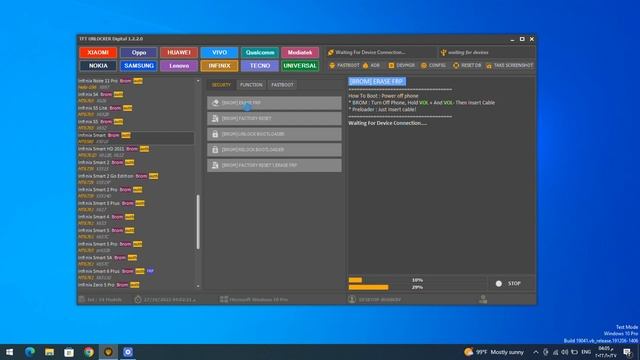Image resolution: width=640 pixels, height=360 pixels.
Task: Open the SAMSUNG brand list
Action: [x=139, y=66]
